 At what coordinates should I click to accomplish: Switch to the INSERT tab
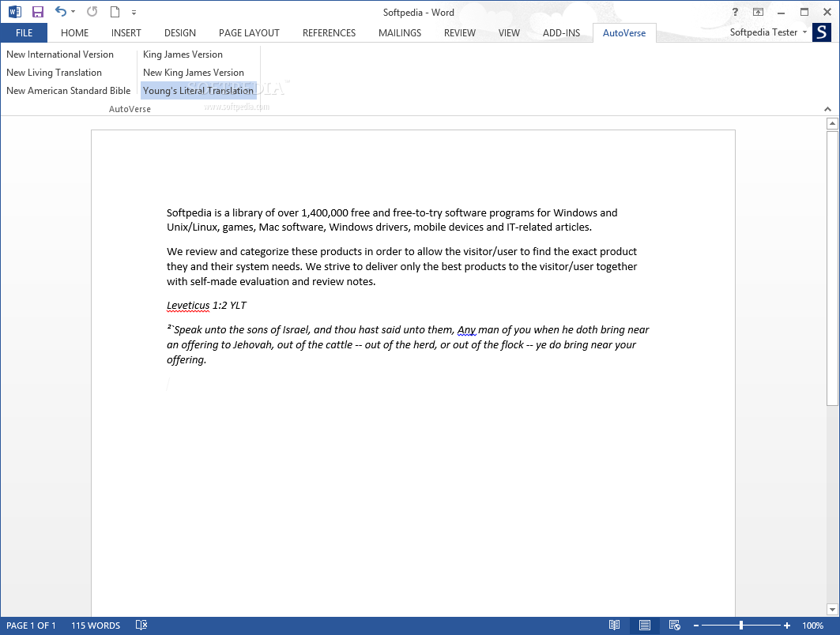126,32
